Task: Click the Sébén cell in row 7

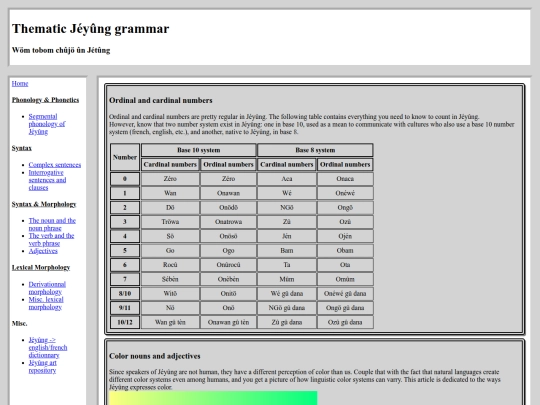Action: (x=170, y=279)
